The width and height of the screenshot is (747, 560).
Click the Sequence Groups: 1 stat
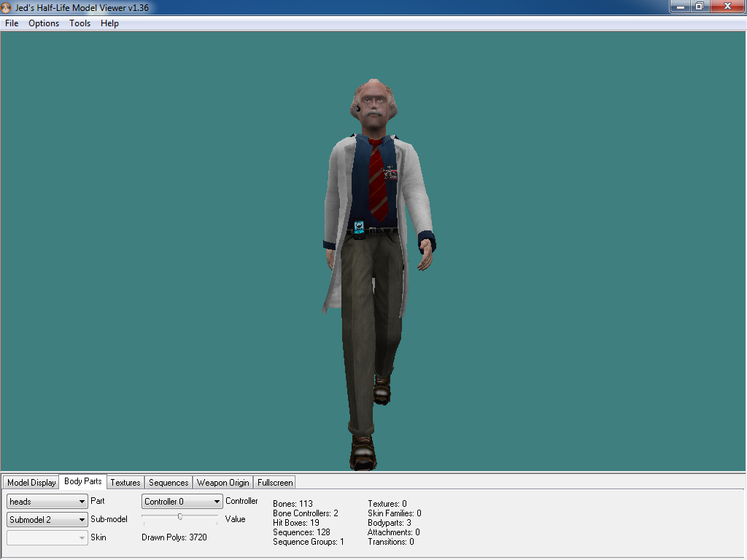pyautogui.click(x=309, y=542)
